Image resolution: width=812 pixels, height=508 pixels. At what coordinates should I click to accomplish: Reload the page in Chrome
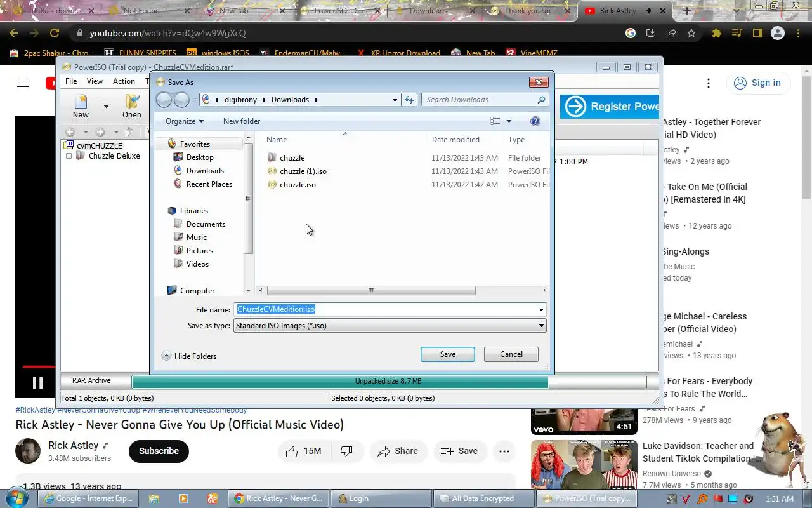point(55,33)
